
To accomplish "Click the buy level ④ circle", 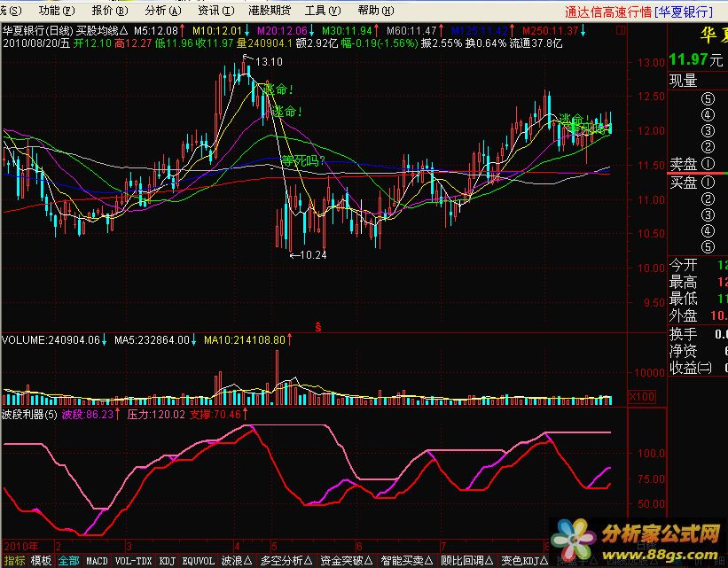I will tap(707, 230).
